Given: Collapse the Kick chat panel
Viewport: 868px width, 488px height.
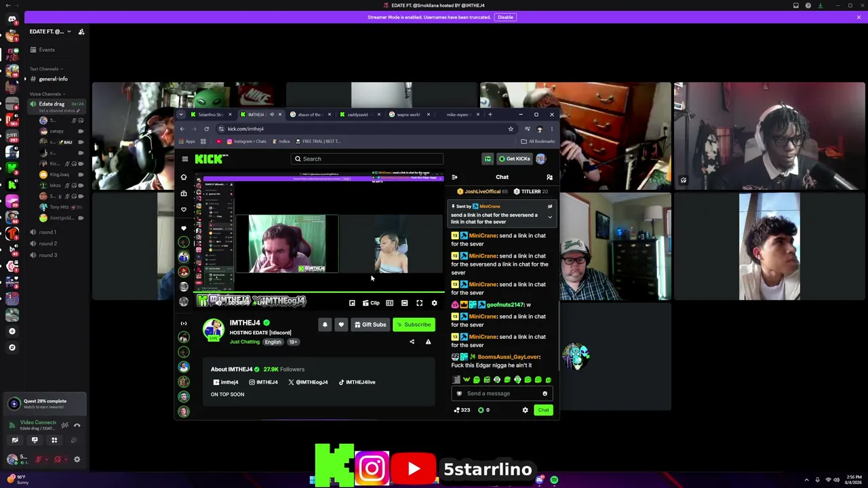Looking at the screenshot, I should [454, 177].
